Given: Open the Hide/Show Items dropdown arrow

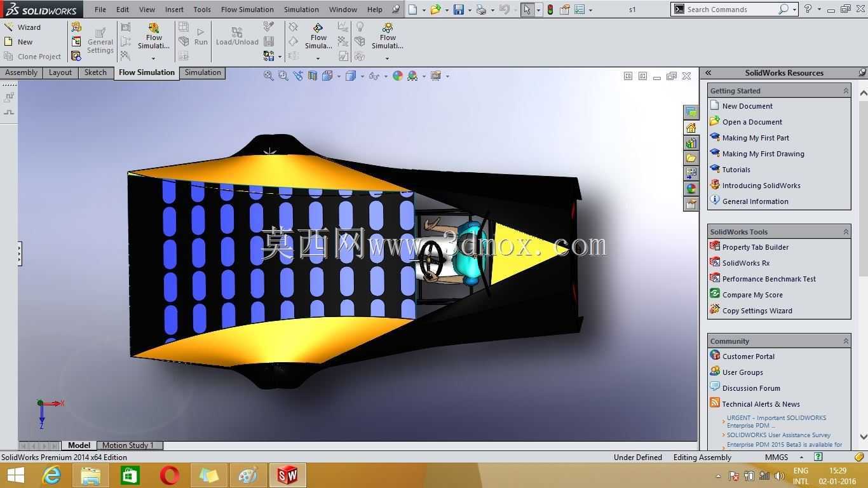Looking at the screenshot, I should click(x=386, y=76).
